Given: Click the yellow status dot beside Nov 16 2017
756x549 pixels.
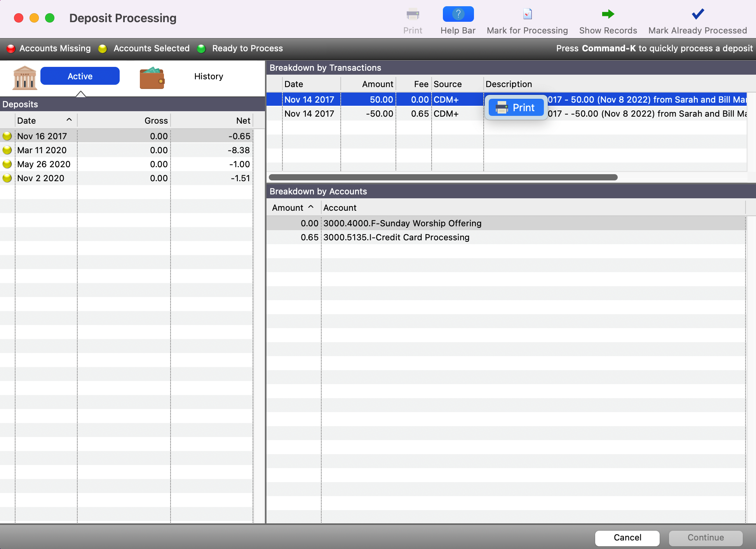Looking at the screenshot, I should pyautogui.click(x=7, y=136).
